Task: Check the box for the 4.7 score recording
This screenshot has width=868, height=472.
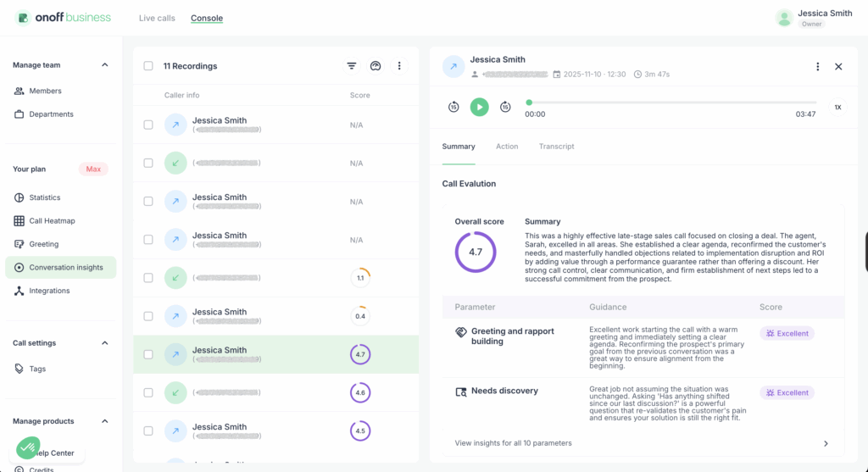Action: [x=148, y=354]
